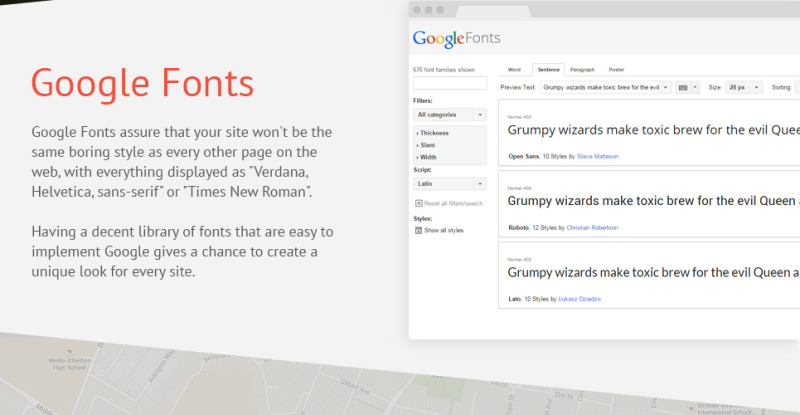
Task: Expand the Slant filter
Action: (426, 145)
